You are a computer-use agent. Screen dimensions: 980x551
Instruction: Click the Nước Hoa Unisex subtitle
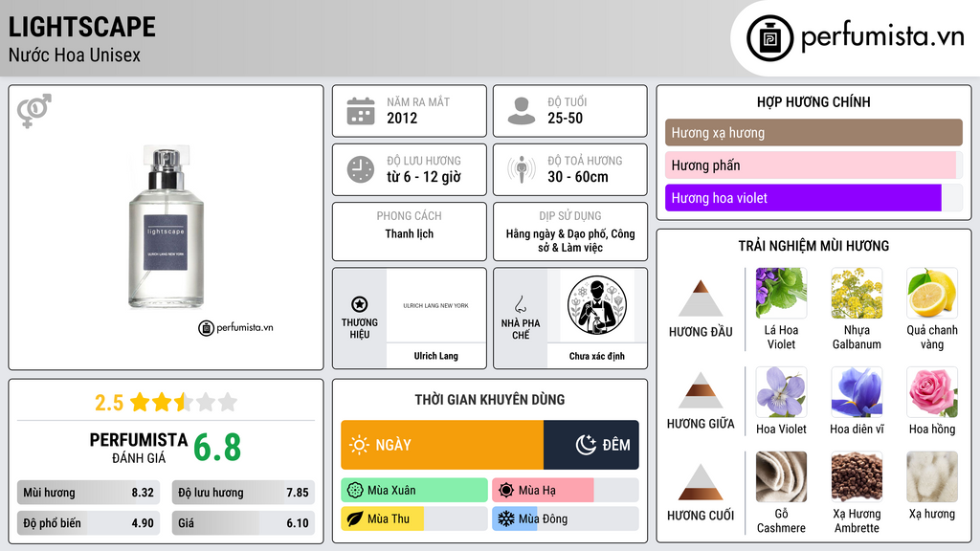click(75, 55)
